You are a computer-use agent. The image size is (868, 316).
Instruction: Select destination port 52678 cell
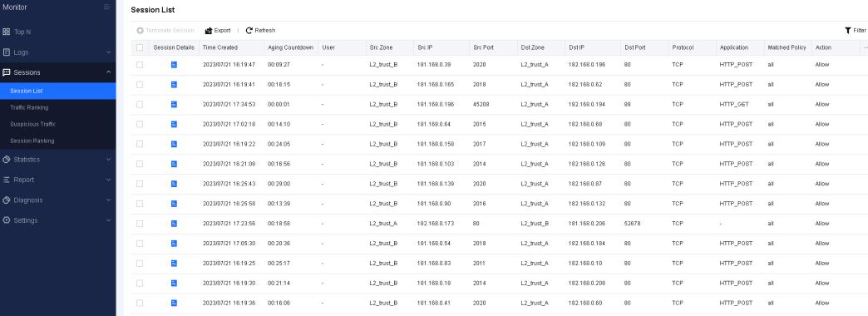coord(632,224)
